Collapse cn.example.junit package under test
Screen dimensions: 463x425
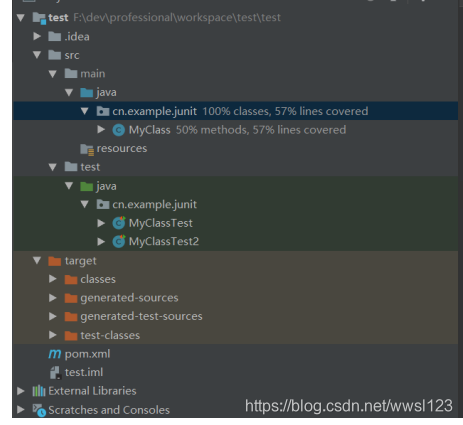click(85, 204)
